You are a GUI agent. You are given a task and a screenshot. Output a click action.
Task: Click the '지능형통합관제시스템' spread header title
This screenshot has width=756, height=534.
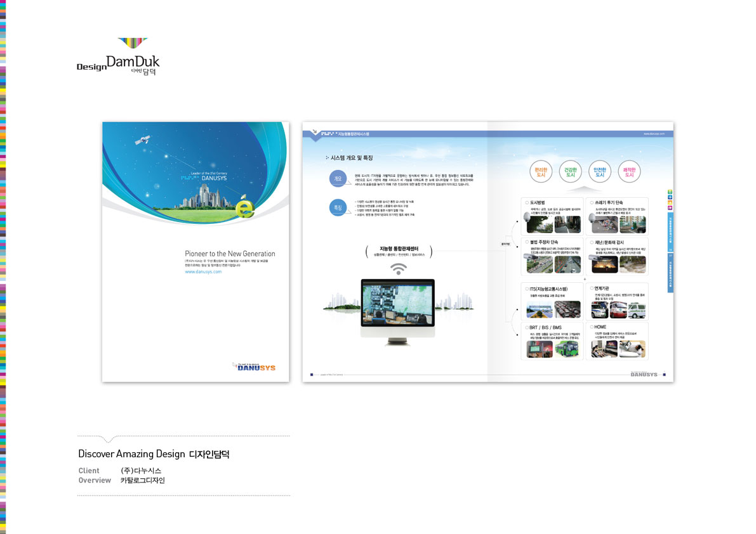[x=353, y=134]
